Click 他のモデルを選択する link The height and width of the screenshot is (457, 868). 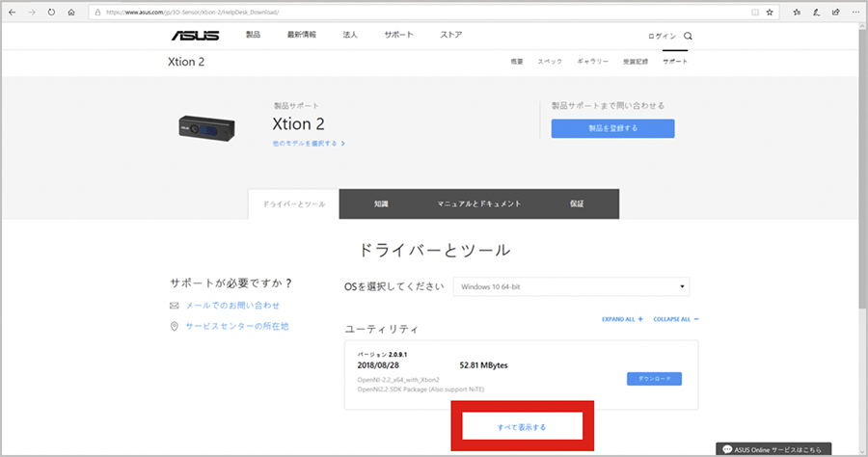point(309,144)
